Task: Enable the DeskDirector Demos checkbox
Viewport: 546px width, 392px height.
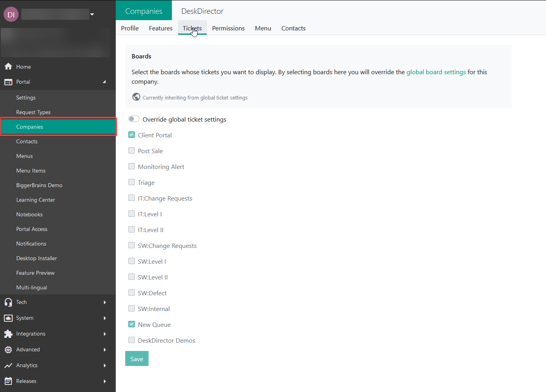Action: tap(132, 340)
